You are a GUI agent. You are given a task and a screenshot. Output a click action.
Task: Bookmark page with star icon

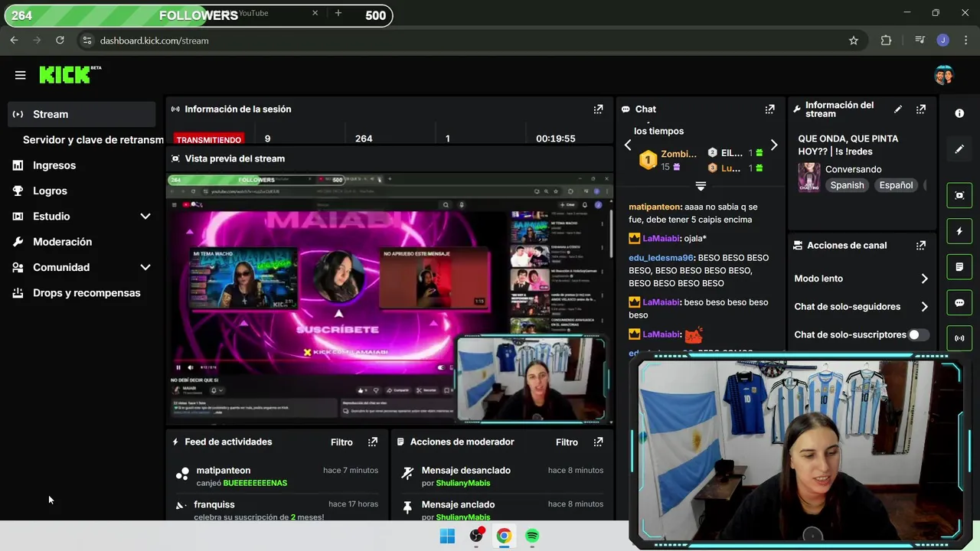(854, 41)
